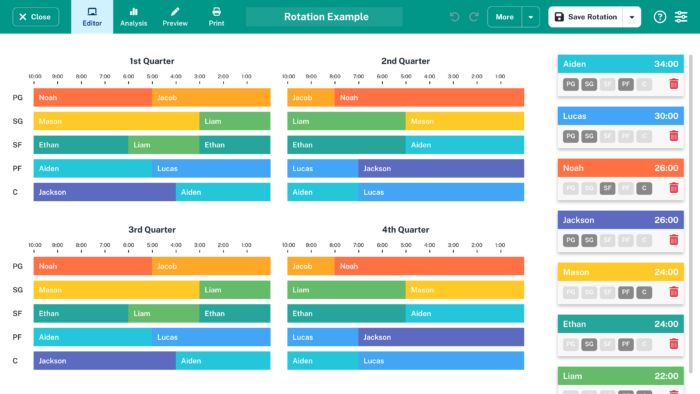
Task: Switch to the Preview tab
Action: click(x=175, y=17)
